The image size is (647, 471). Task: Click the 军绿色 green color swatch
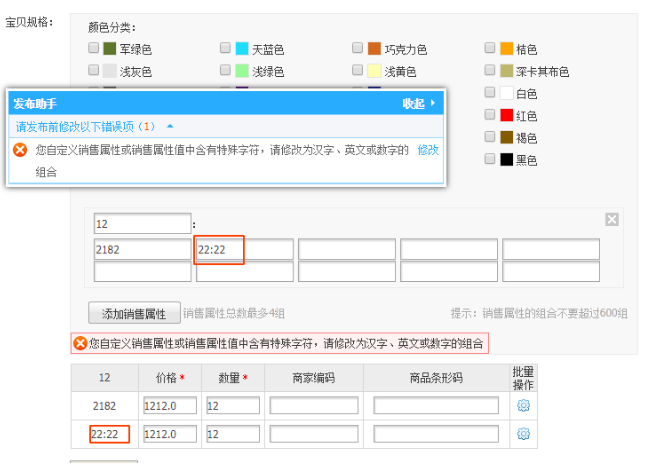[109, 48]
